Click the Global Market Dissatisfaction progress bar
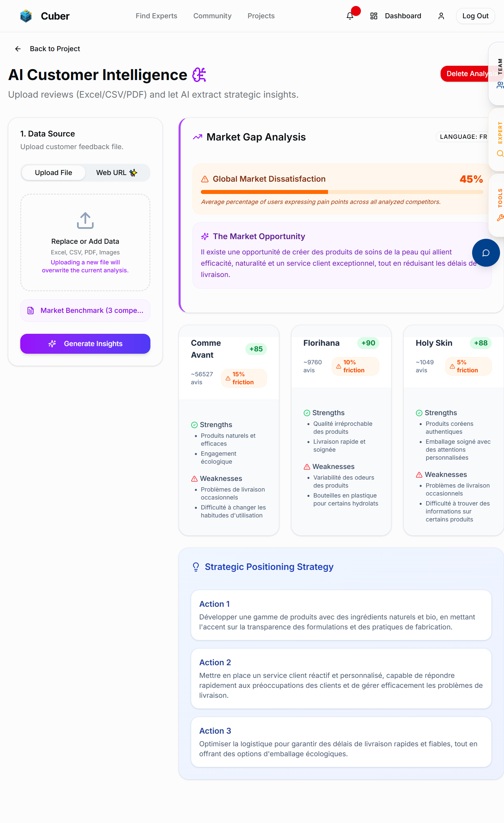Image resolution: width=504 pixels, height=823 pixels. click(342, 192)
